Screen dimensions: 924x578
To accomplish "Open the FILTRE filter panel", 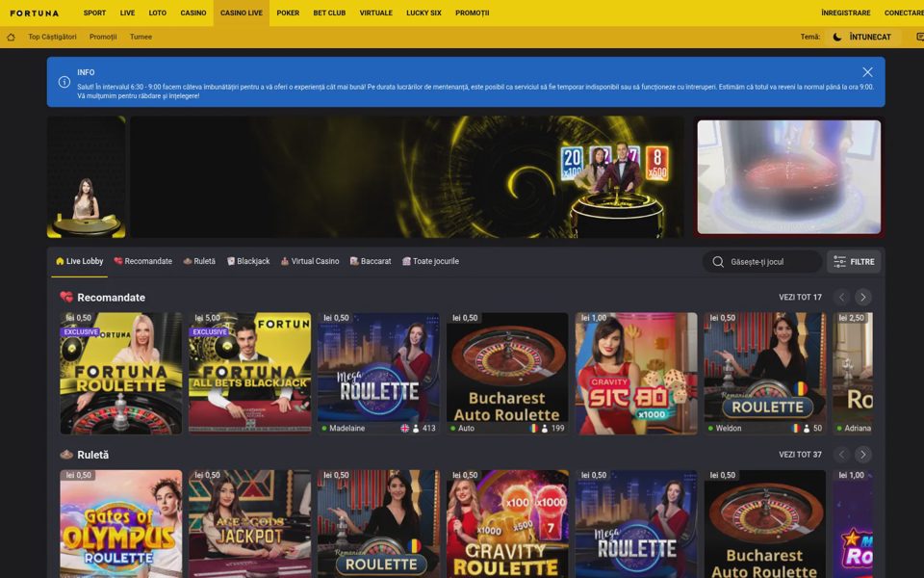I will coord(854,262).
